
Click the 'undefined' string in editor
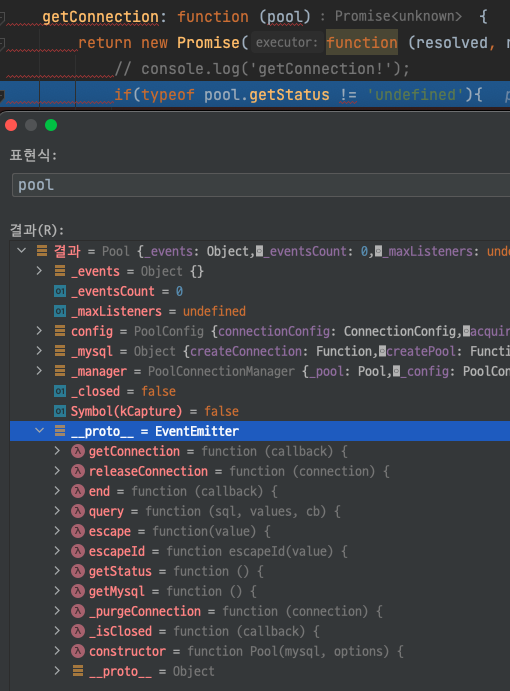tap(415, 95)
